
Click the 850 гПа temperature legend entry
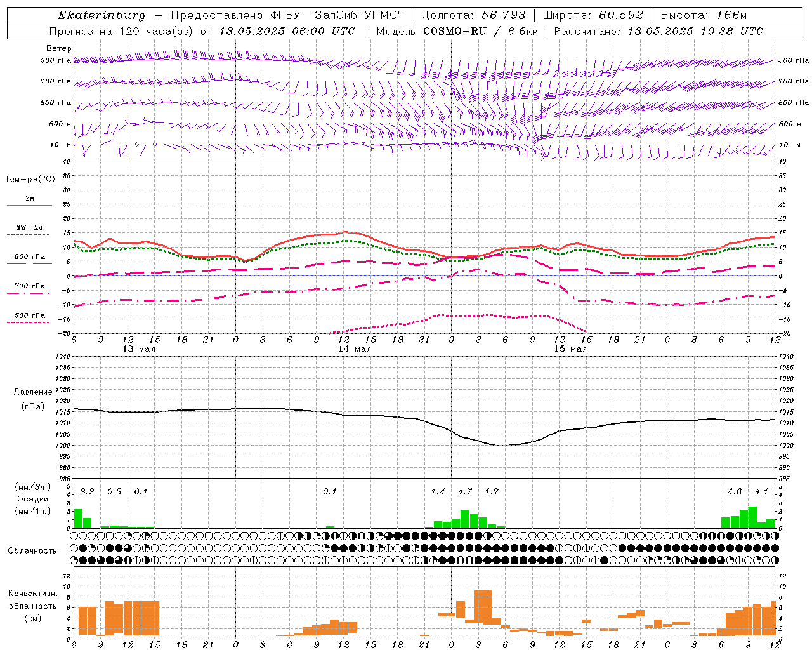pyautogui.click(x=30, y=257)
